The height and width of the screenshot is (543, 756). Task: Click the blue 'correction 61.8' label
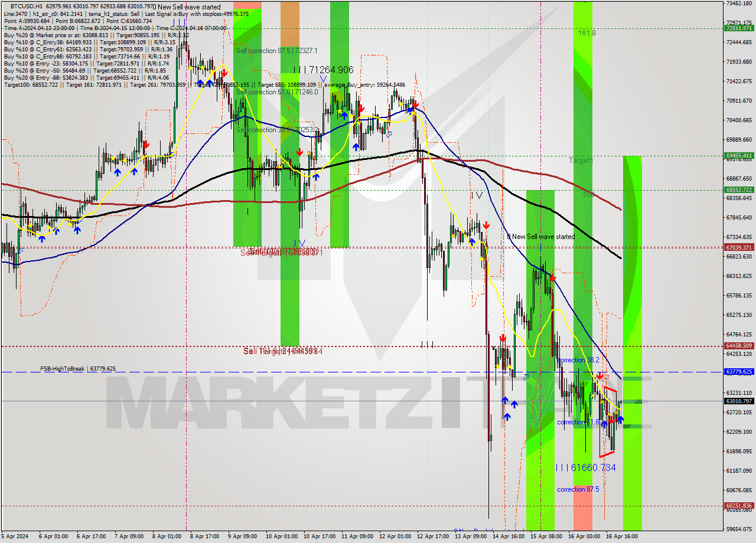(x=578, y=422)
